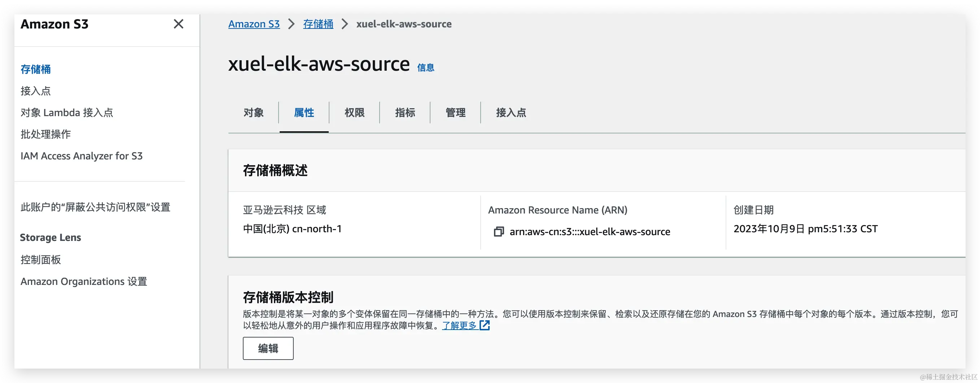
Task: Click 存储桶 breadcrumb link
Action: tap(318, 24)
